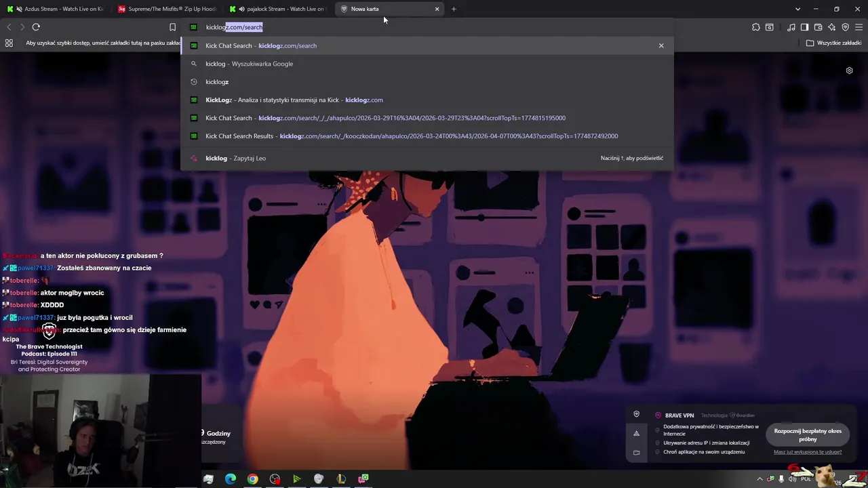The image size is (868, 488).
Task: Click 'Masz już wykupioną tę usługę?' link
Action: 808,452
